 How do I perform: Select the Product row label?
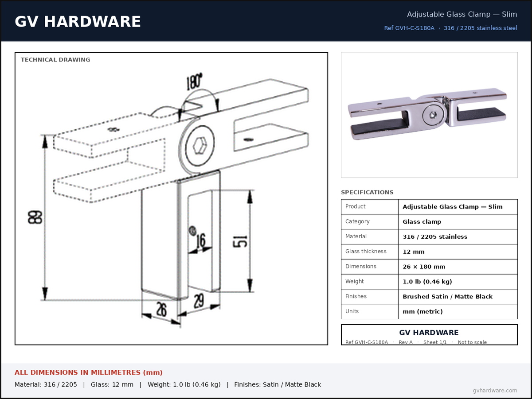coord(356,206)
